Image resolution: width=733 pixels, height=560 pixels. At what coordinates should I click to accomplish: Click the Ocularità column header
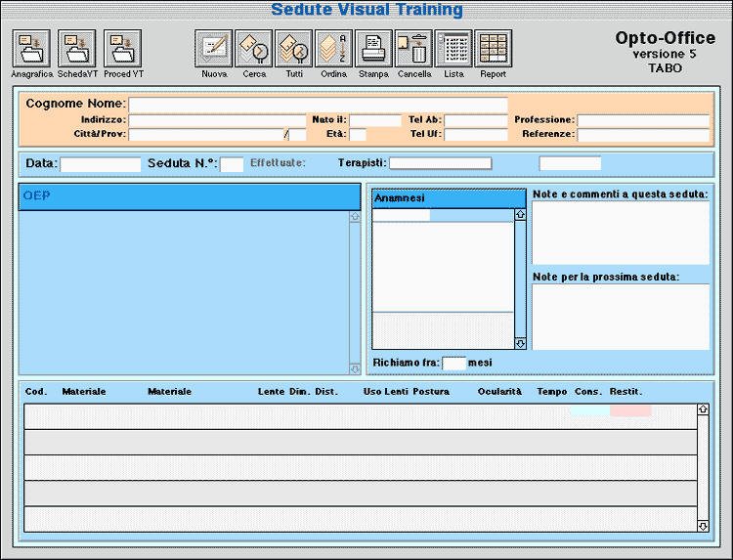click(499, 392)
